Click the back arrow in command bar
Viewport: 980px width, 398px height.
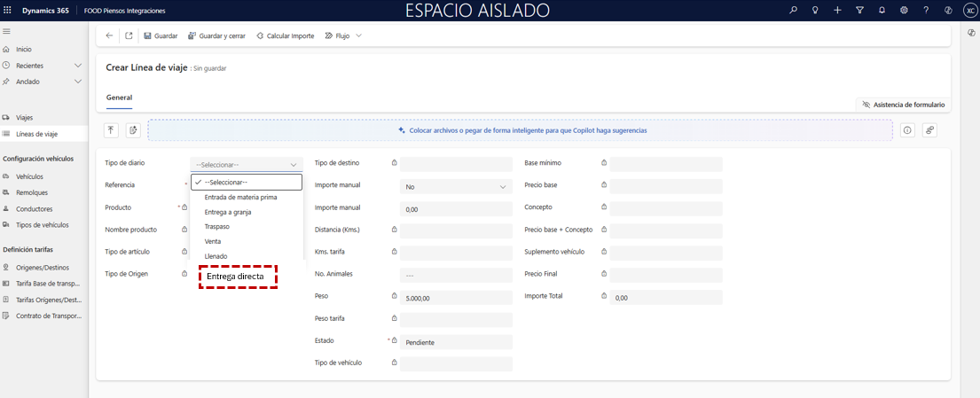(109, 35)
